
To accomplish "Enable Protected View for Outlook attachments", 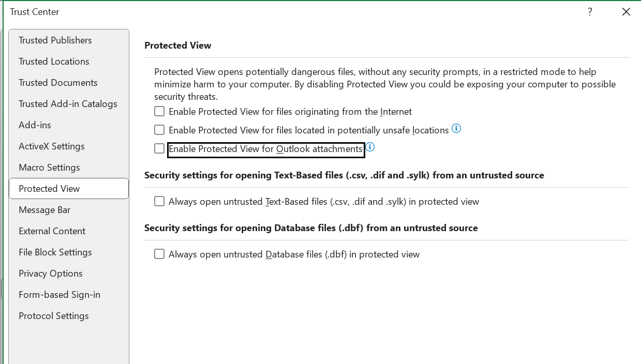I will (x=159, y=148).
